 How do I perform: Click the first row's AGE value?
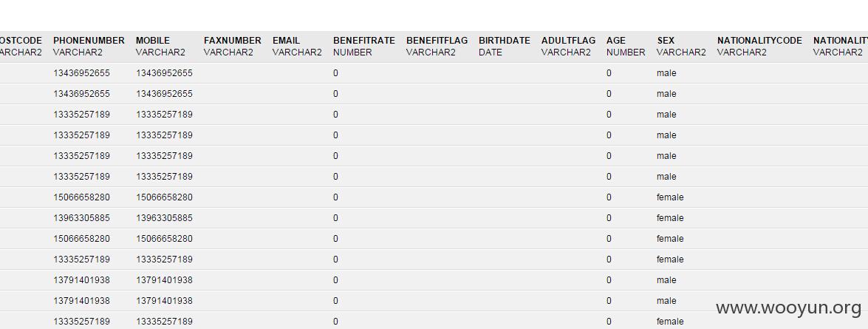(x=609, y=73)
